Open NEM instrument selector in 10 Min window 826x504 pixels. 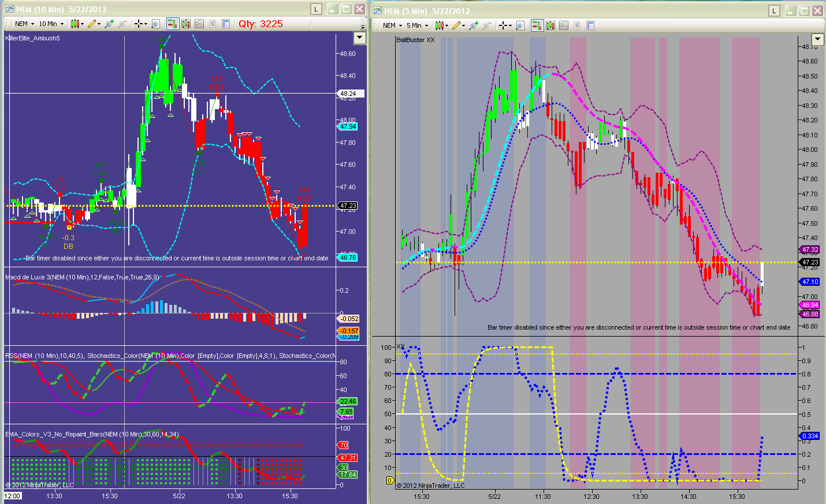point(24,24)
